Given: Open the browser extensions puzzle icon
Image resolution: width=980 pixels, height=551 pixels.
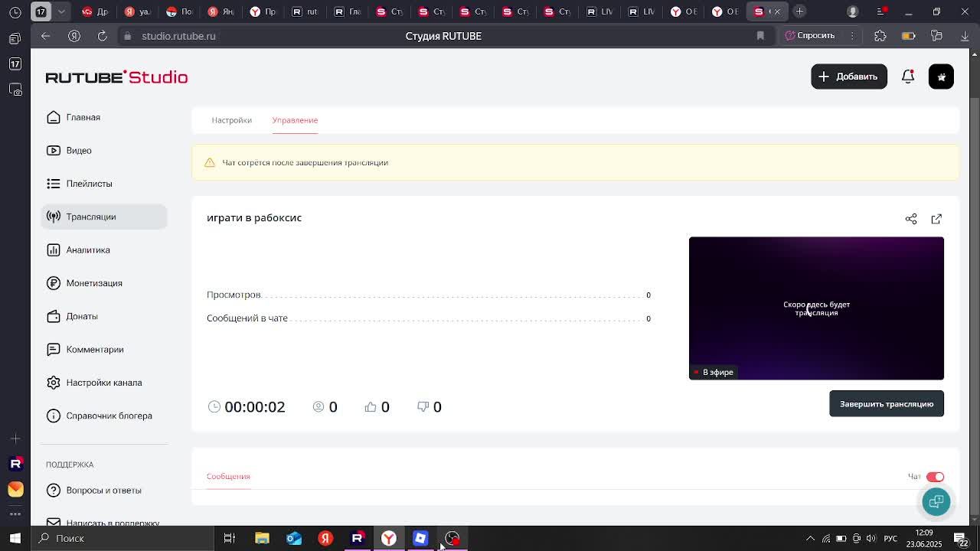Looking at the screenshot, I should [880, 36].
